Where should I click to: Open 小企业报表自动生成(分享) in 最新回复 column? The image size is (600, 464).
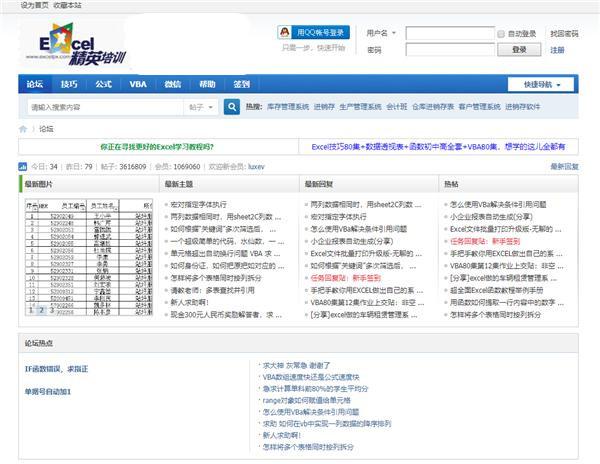[352, 241]
